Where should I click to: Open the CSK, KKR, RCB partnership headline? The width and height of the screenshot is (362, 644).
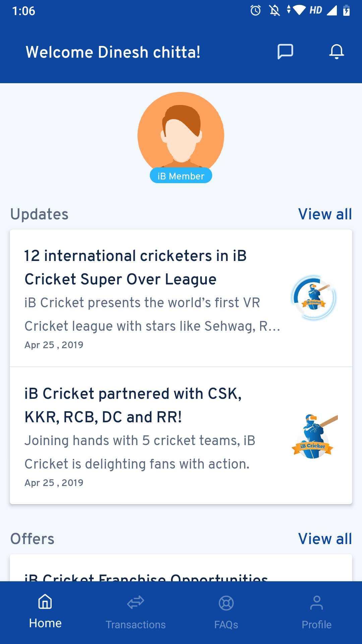click(133, 405)
